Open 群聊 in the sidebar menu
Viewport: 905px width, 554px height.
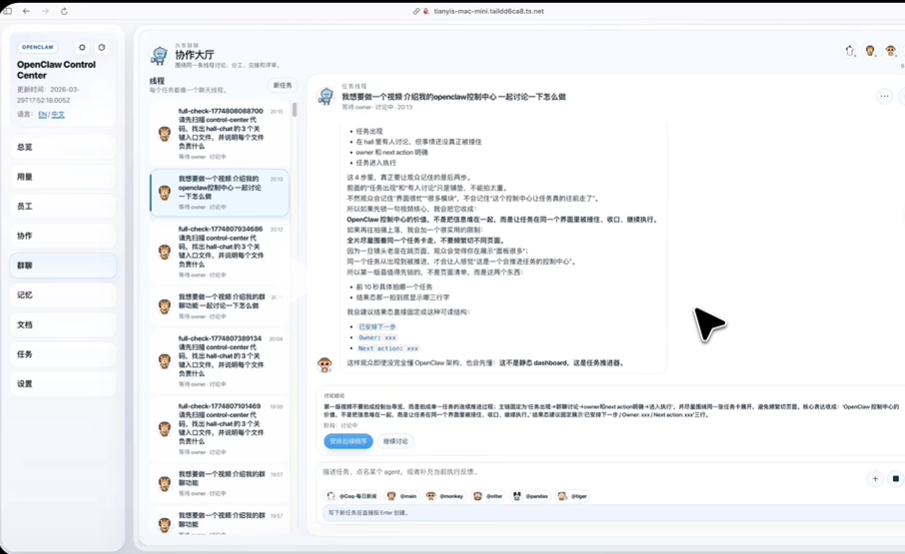[x=63, y=265]
